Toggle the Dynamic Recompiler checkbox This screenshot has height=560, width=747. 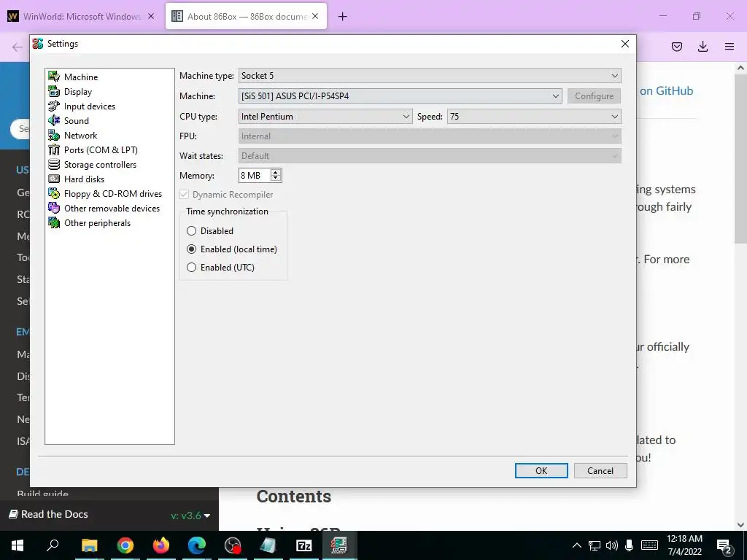pyautogui.click(x=185, y=194)
